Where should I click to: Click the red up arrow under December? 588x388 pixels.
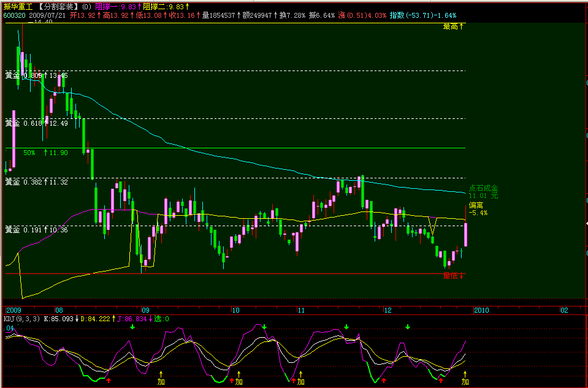tap(384, 381)
